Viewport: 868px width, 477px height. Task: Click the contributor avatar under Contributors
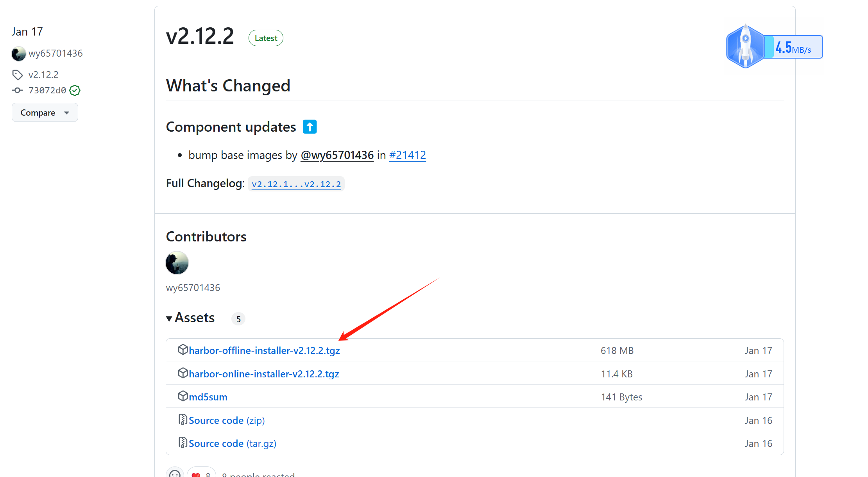tap(177, 263)
